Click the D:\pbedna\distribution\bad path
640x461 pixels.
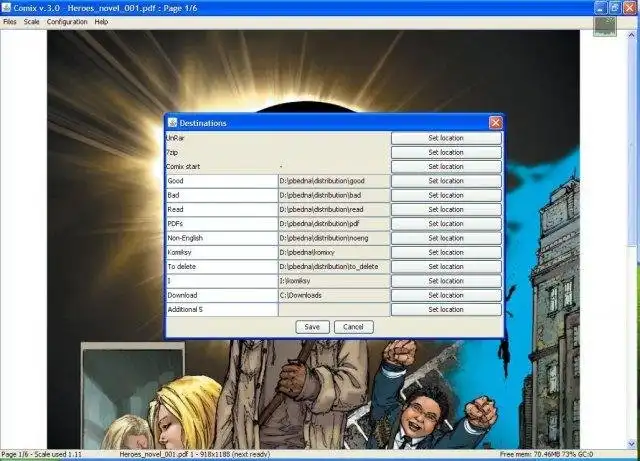point(334,195)
